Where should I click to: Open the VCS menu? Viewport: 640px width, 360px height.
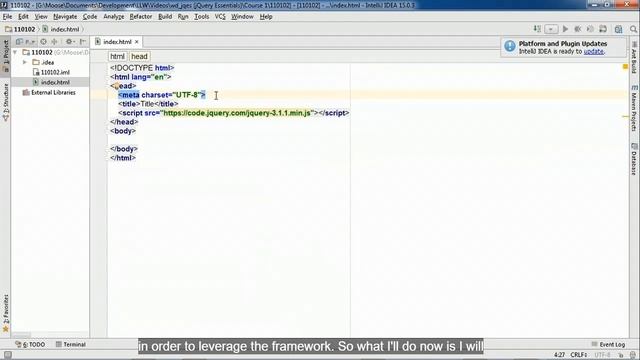point(220,17)
